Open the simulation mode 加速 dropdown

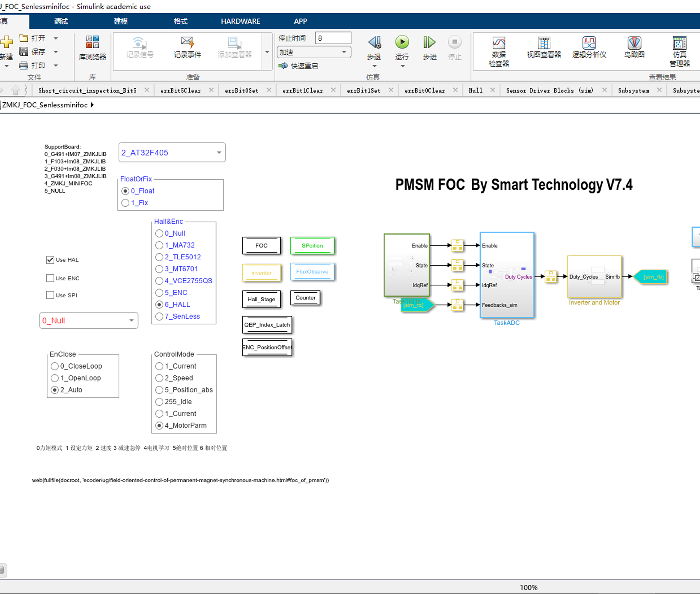[314, 52]
